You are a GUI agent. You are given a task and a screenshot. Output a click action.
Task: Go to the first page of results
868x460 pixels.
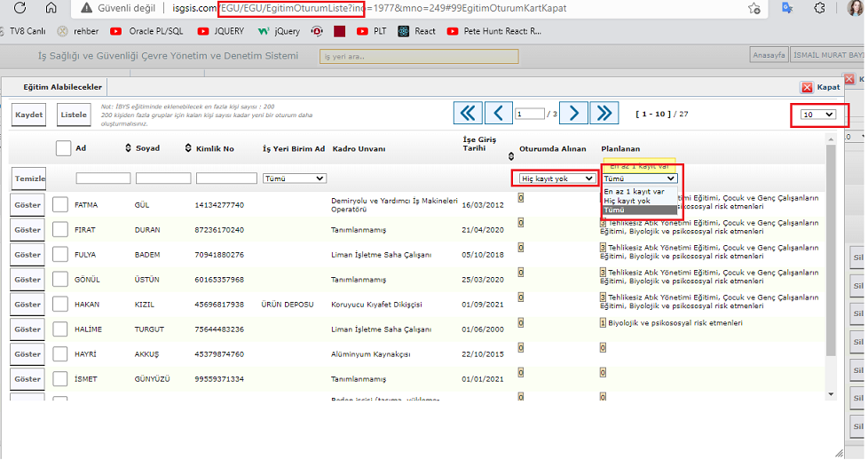point(468,114)
